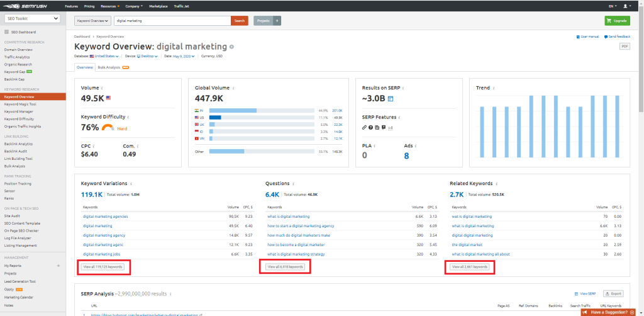Open Traffic Jet in the top menu
Image resolution: width=644 pixels, height=316 pixels.
(x=181, y=6)
